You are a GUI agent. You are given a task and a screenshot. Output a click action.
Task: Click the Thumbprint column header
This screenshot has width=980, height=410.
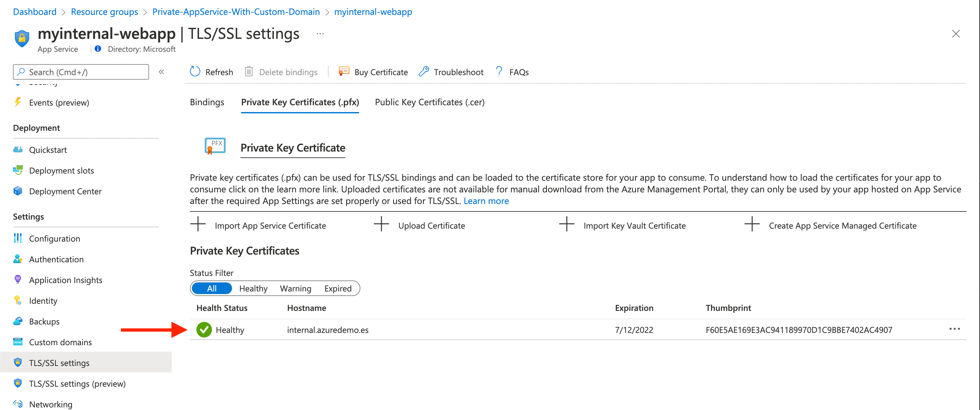pyautogui.click(x=728, y=308)
